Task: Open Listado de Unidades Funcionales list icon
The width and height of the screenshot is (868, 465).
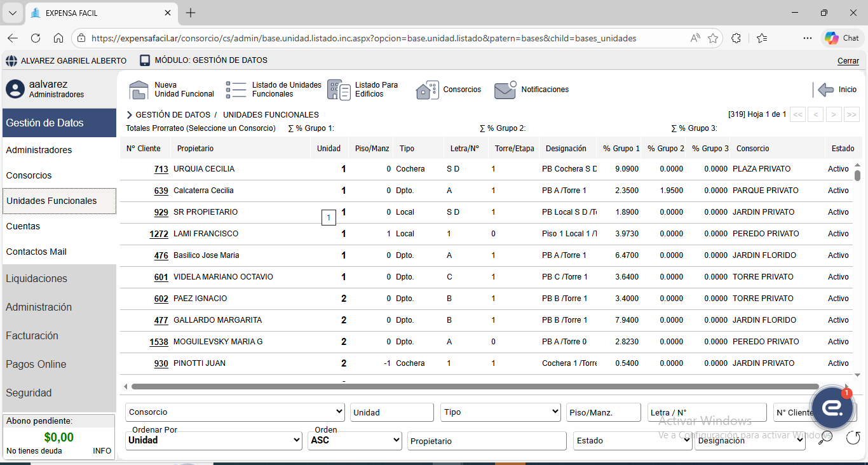Action: [x=236, y=90]
